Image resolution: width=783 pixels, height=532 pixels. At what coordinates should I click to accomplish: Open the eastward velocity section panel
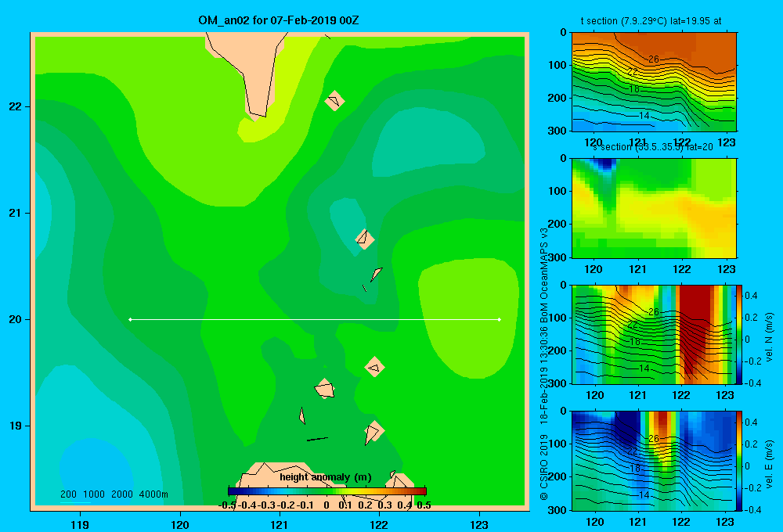point(654,461)
